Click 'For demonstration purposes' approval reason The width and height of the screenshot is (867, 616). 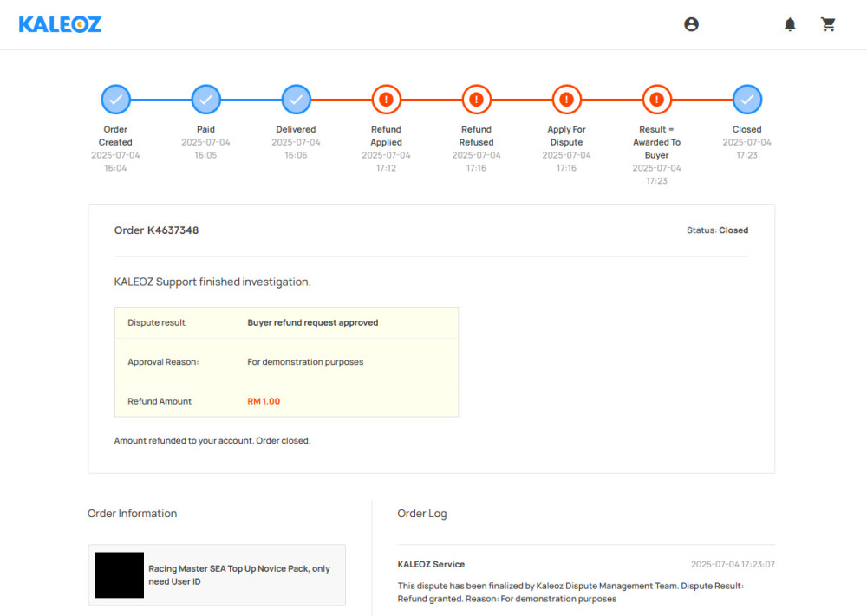pos(305,362)
